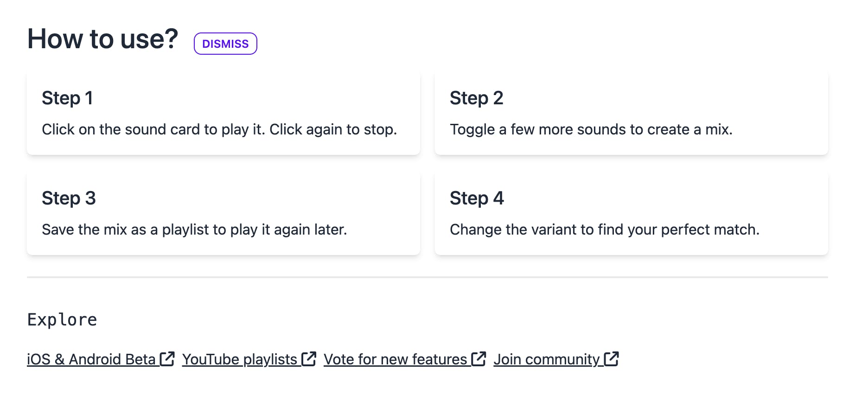Select the Step 3 card heading
This screenshot has height=408, width=868.
[69, 198]
